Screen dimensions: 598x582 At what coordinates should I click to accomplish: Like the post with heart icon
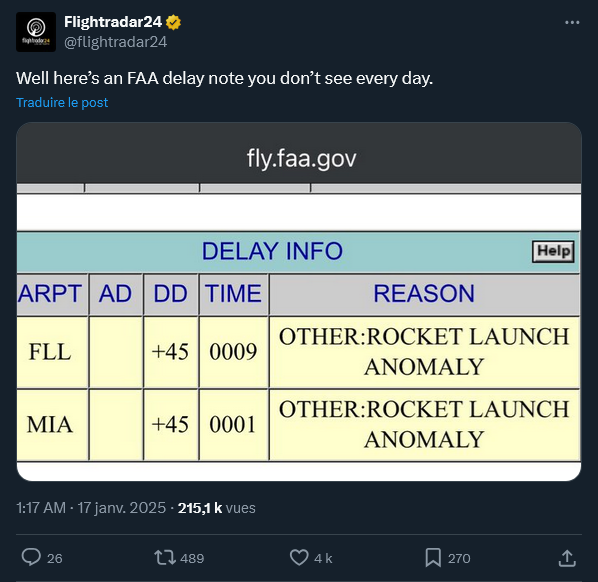pos(299,558)
